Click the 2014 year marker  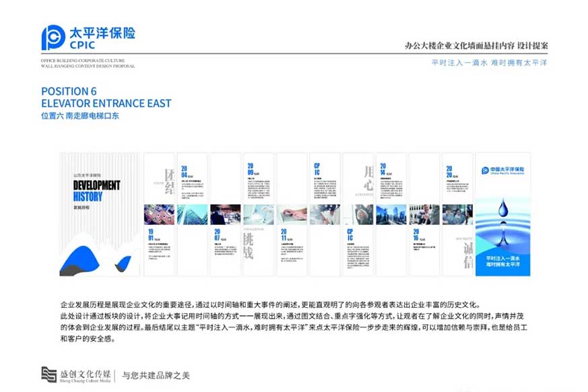(x=385, y=169)
